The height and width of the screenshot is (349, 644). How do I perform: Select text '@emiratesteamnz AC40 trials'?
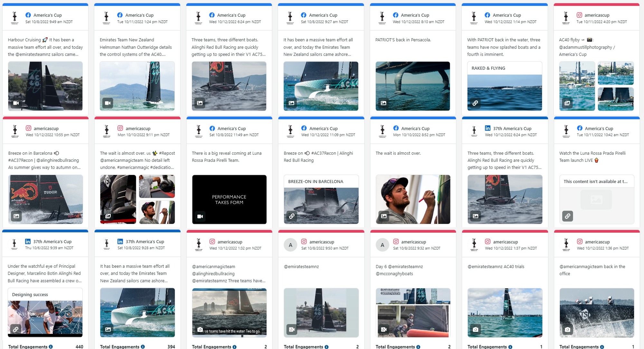[496, 267]
